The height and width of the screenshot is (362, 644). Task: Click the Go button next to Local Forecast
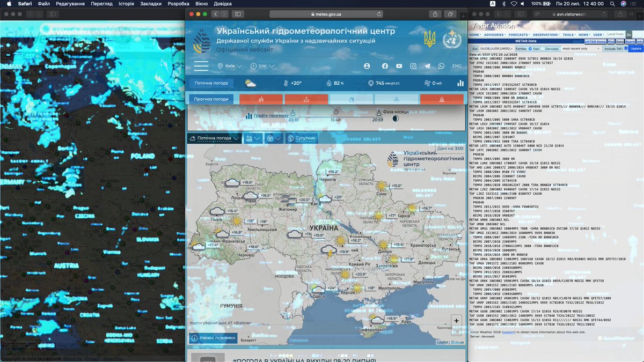pos(628,34)
